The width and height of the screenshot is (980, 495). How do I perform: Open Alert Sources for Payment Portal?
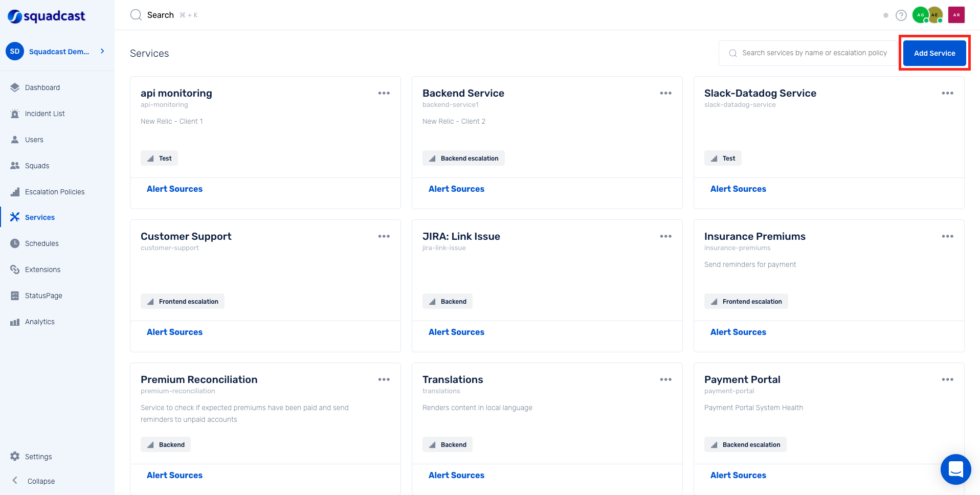pyautogui.click(x=738, y=475)
